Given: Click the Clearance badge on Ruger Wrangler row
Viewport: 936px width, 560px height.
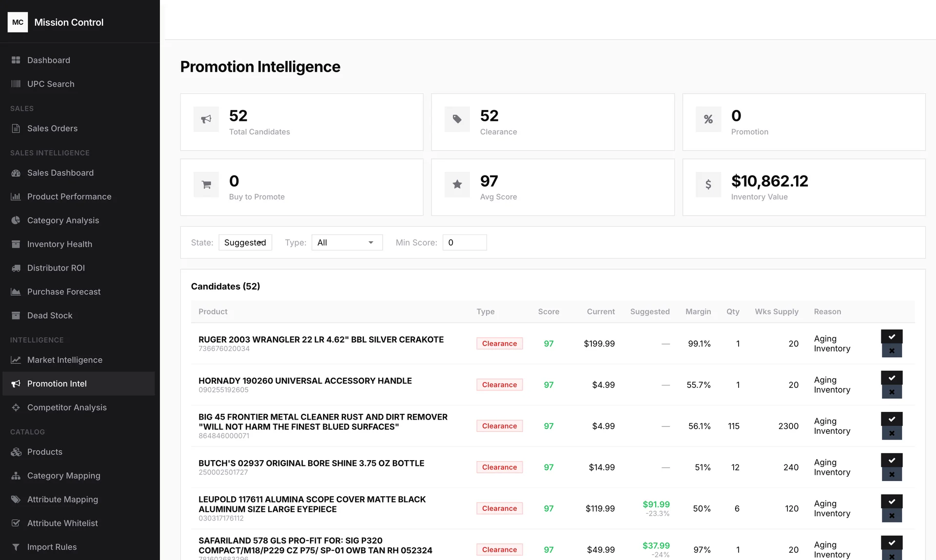Looking at the screenshot, I should coord(500,344).
